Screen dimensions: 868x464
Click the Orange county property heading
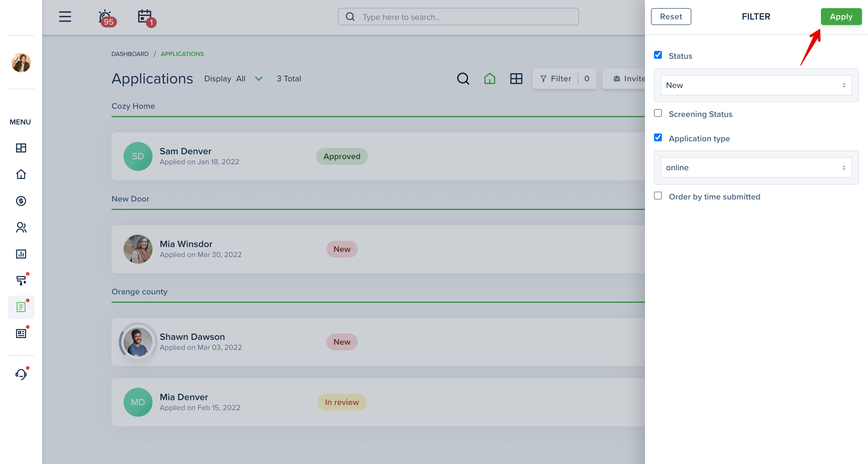139,291
